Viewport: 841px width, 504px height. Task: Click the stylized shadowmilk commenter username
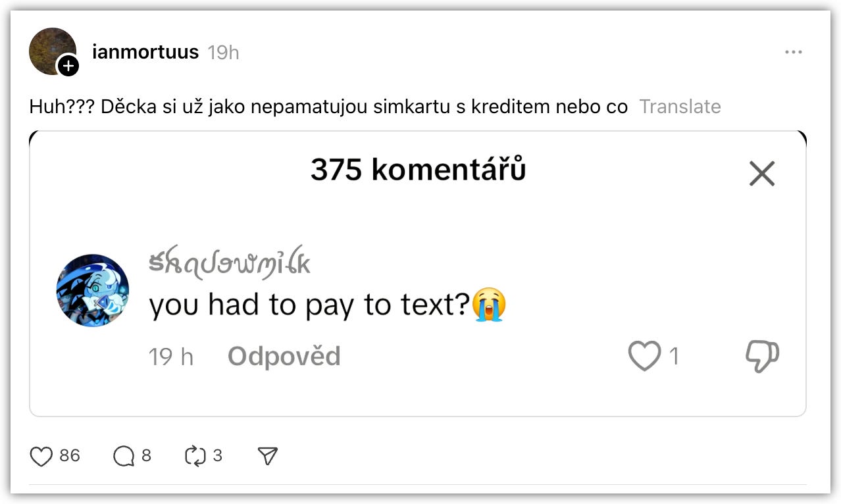(230, 263)
